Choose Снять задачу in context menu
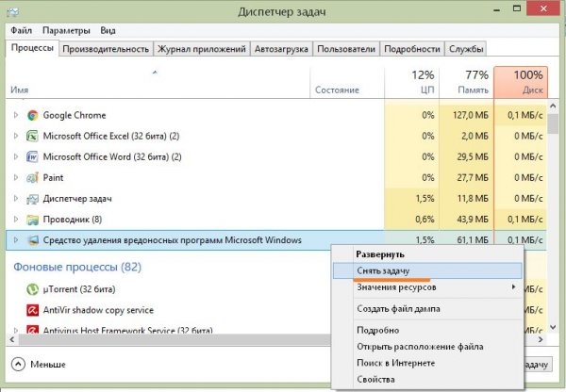Viewport: 566px width, 392px height. (382, 270)
